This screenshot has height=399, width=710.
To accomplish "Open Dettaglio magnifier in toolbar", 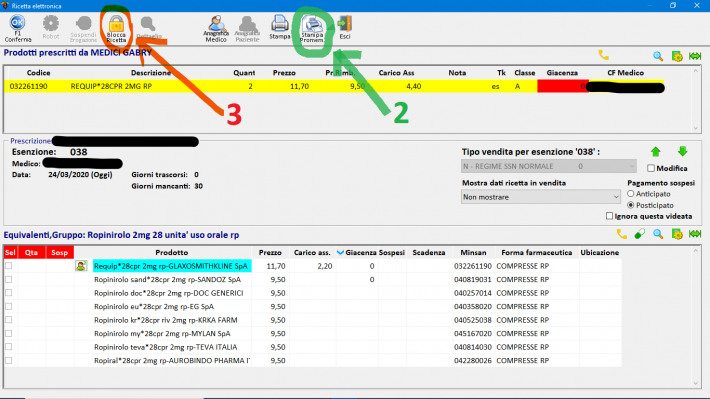I will pyautogui.click(x=149, y=27).
